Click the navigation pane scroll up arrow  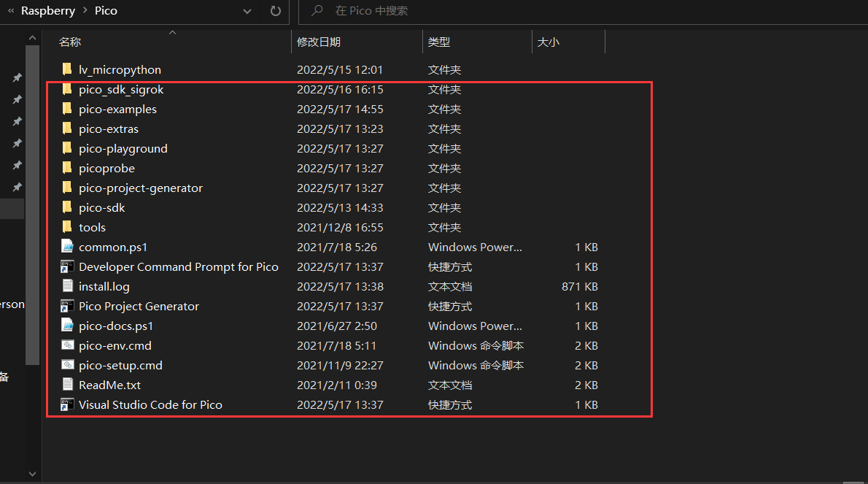click(x=32, y=38)
